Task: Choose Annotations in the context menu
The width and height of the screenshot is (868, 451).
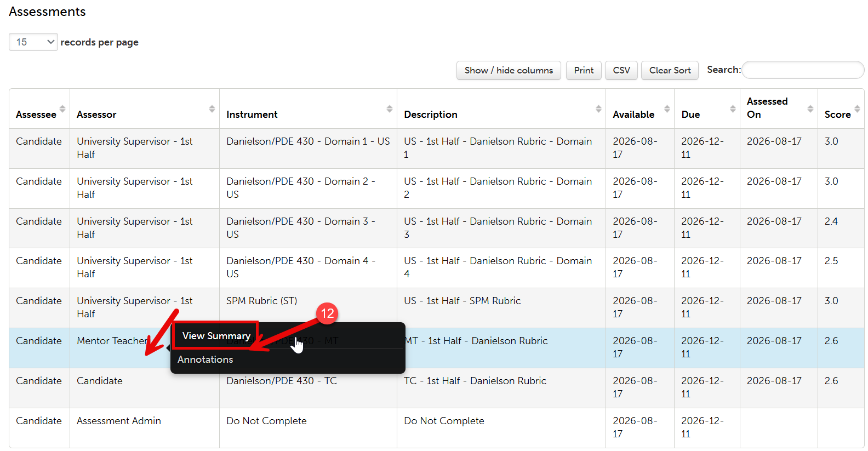Action: coord(205,359)
